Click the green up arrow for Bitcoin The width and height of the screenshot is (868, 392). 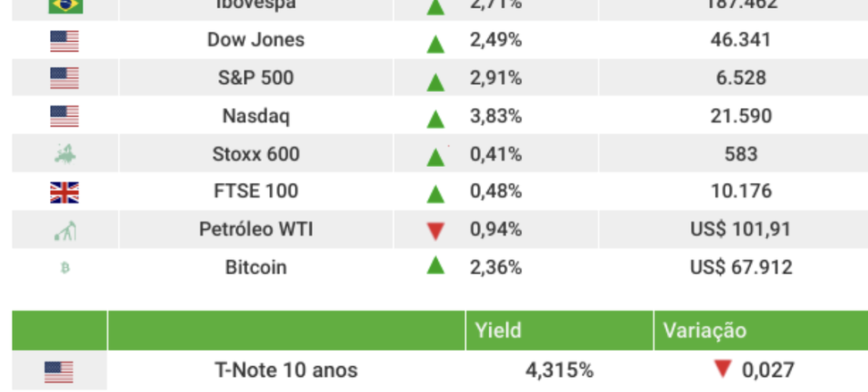435,265
